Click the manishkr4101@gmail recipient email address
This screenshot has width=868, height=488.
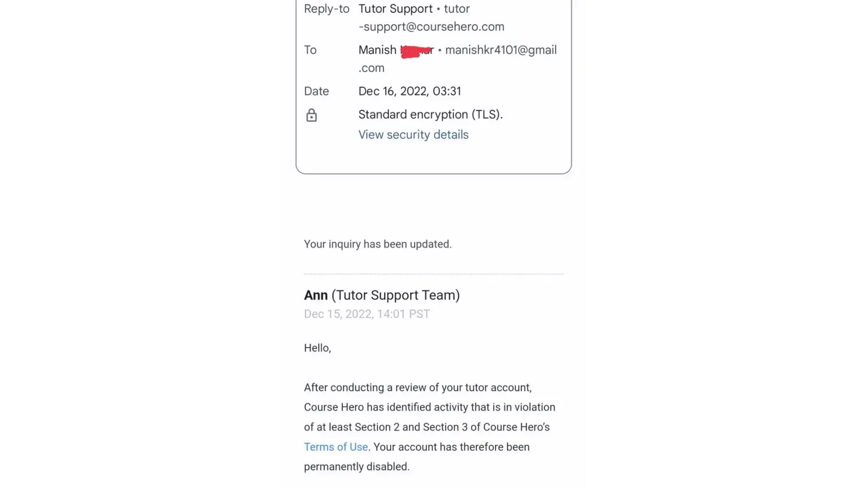[x=500, y=50]
